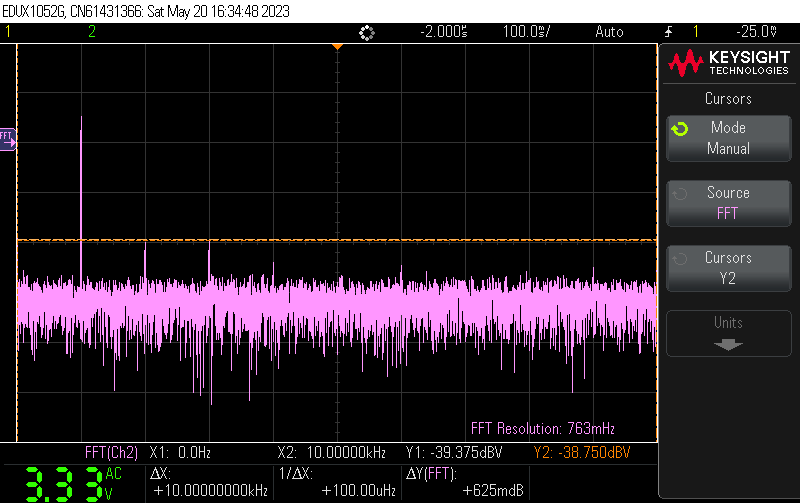The width and height of the screenshot is (800, 503).
Task: Click the green 3.3 V AC measurement
Action: coord(73,483)
